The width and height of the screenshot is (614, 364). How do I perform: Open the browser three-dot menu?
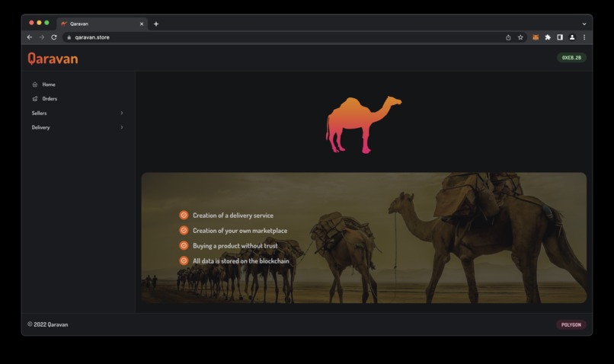tap(584, 37)
